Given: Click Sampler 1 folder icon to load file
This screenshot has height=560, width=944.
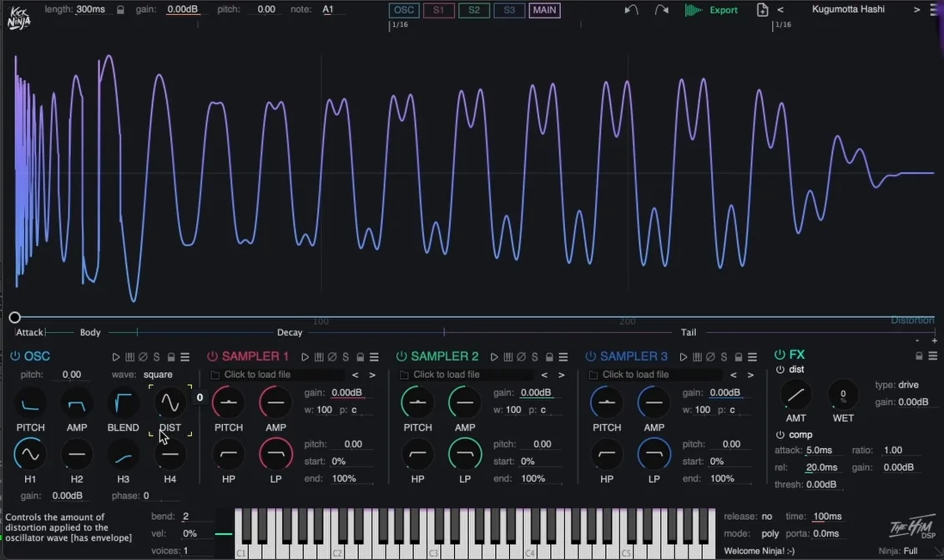Looking at the screenshot, I should click(x=215, y=375).
